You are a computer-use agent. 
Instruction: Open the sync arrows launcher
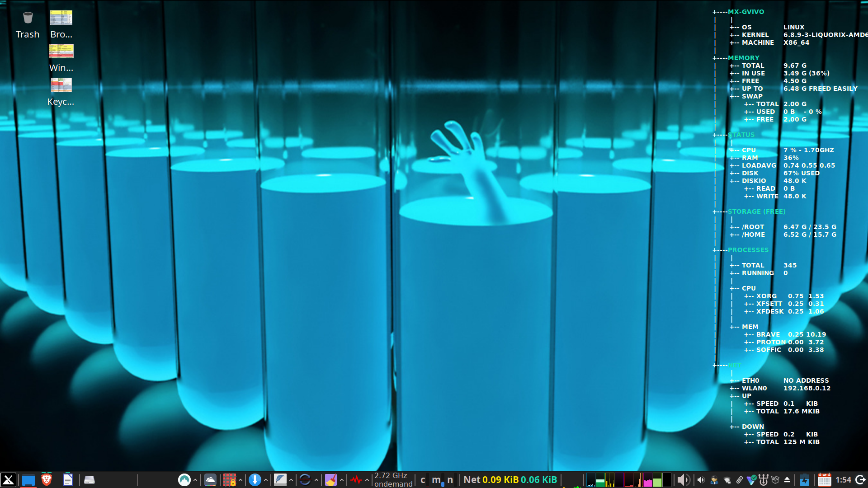coord(305,480)
